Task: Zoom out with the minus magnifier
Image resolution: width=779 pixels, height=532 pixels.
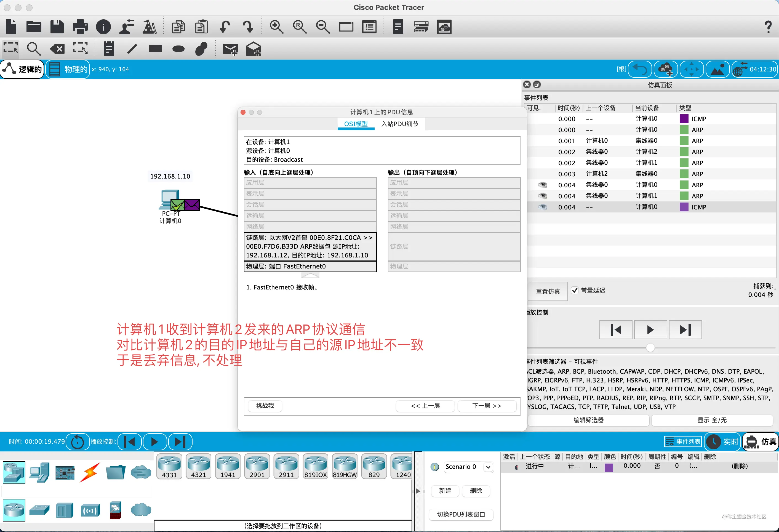Action: [x=323, y=27]
